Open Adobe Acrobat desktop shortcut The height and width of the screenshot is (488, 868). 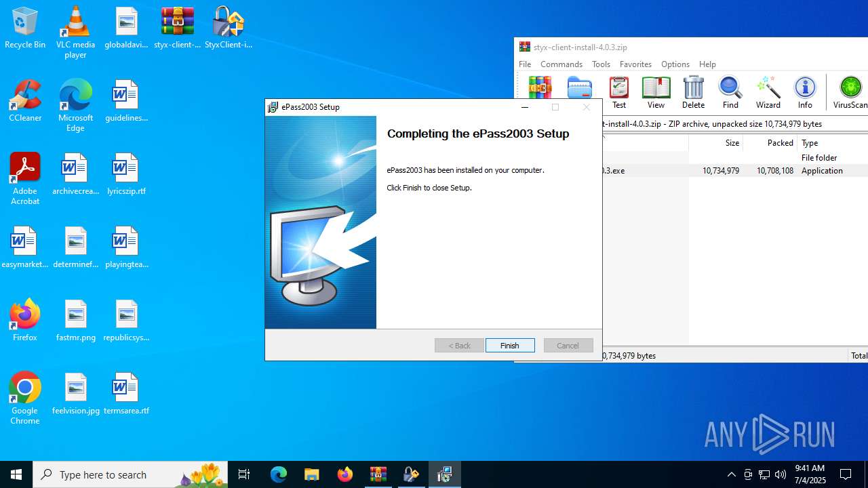[25, 179]
